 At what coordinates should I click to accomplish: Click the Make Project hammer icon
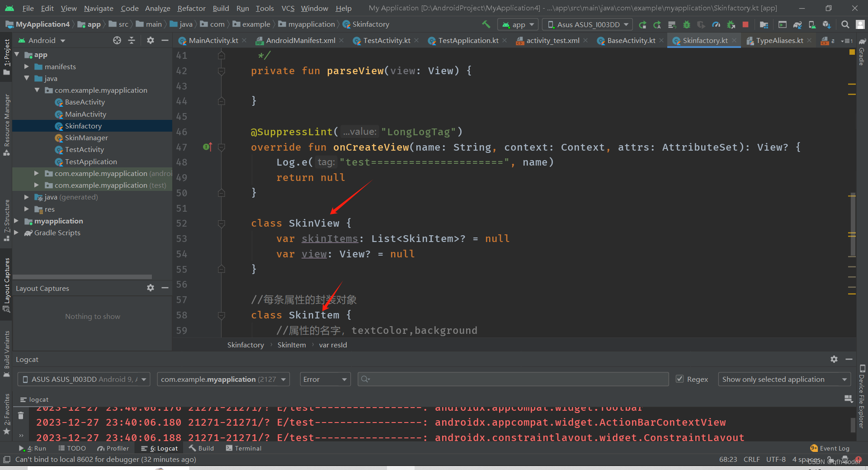[x=486, y=24]
